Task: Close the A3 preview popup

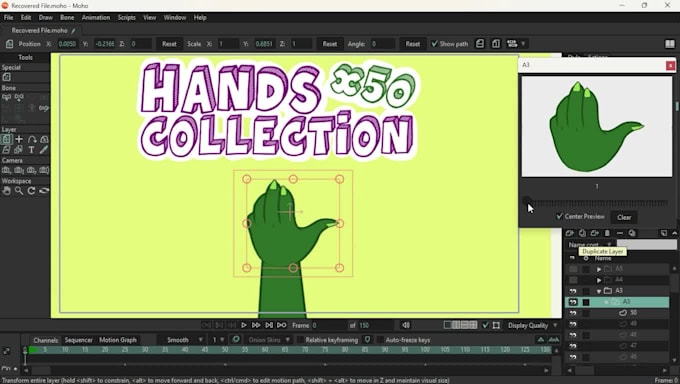Action: tap(670, 65)
